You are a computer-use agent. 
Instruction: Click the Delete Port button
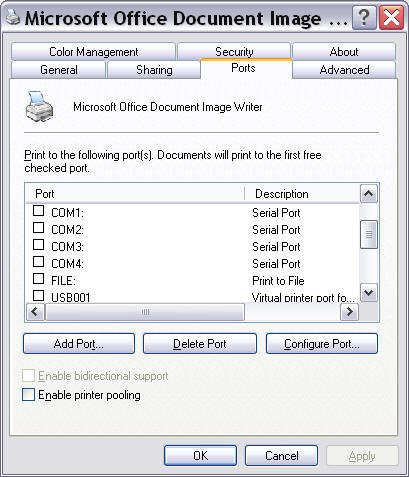200,343
